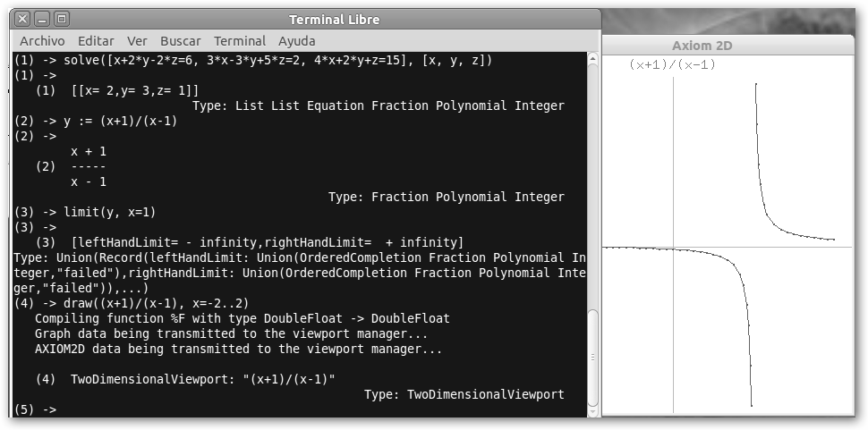Viewport: 868px width, 430px height.
Task: Click the (x+1)/(x-1) graph title label
Action: click(672, 65)
